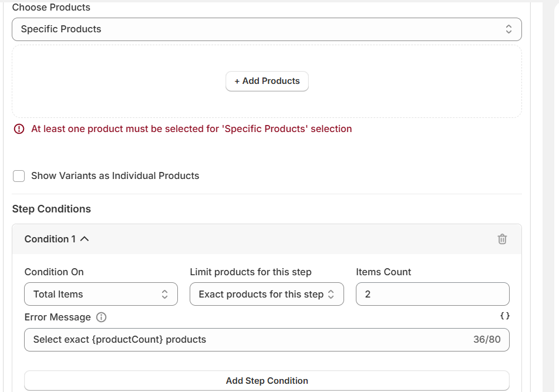The height and width of the screenshot is (392, 559).
Task: Click the curly braces variable icon
Action: (504, 316)
